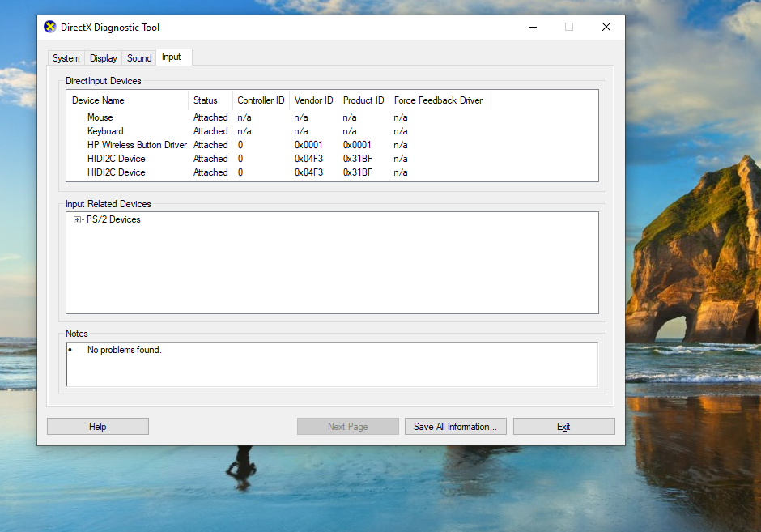
Task: Click the Attached status for Mouse
Action: tap(210, 117)
